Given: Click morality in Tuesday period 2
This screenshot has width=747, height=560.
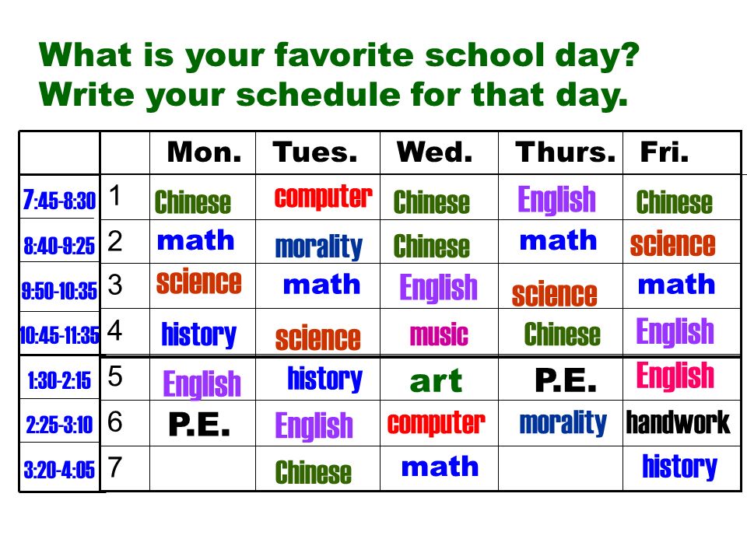Looking at the screenshot, I should click(x=319, y=247).
